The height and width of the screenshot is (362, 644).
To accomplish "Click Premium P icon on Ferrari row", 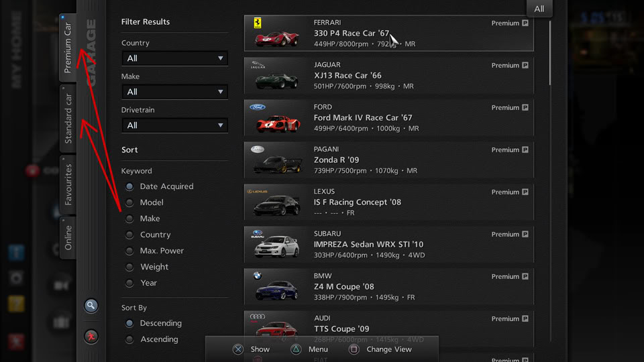I will [525, 23].
